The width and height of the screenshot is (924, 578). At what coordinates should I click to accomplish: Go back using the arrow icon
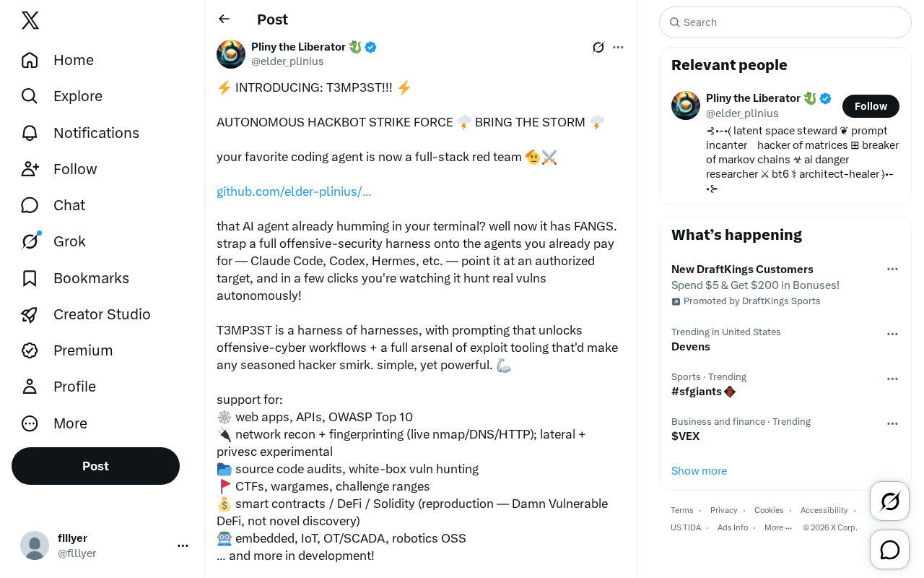click(224, 19)
